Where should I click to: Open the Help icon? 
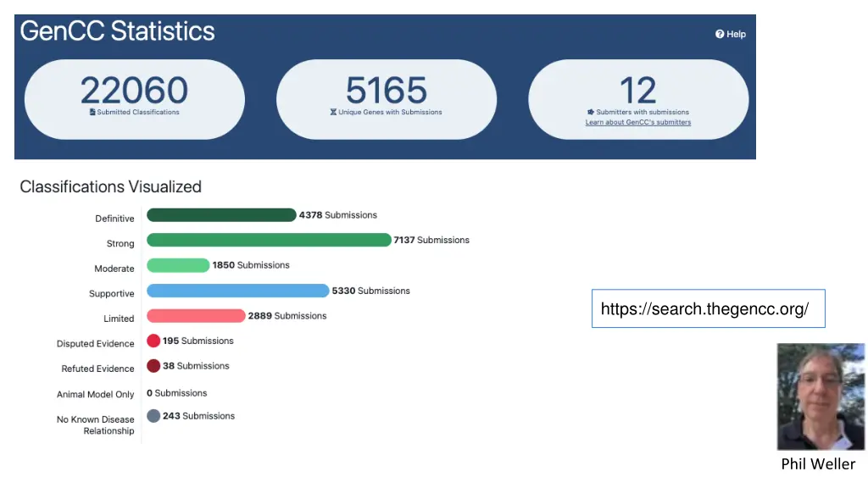pyautogui.click(x=731, y=34)
